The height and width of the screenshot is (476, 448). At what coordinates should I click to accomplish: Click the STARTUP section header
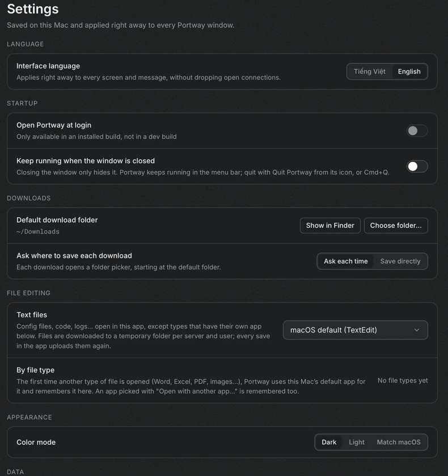pyautogui.click(x=22, y=103)
